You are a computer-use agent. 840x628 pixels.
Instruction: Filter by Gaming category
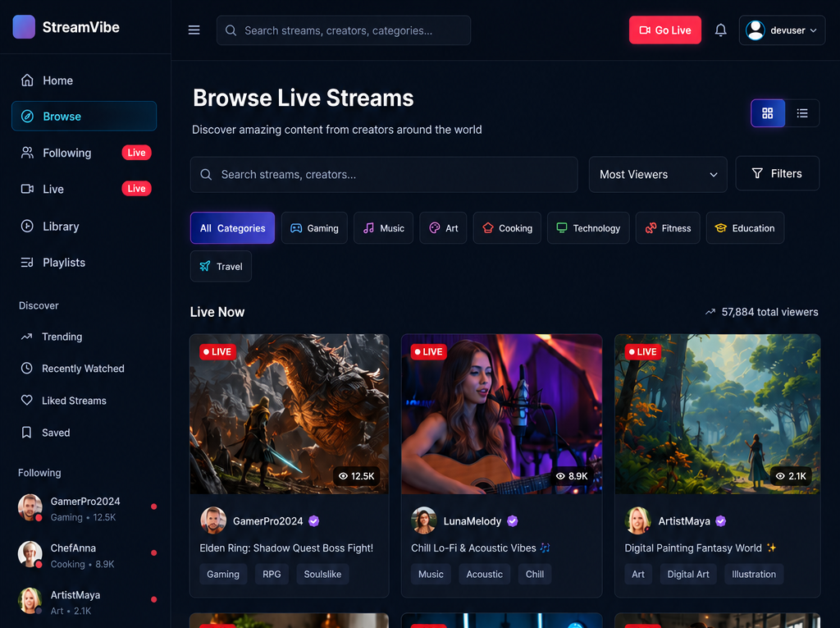314,228
